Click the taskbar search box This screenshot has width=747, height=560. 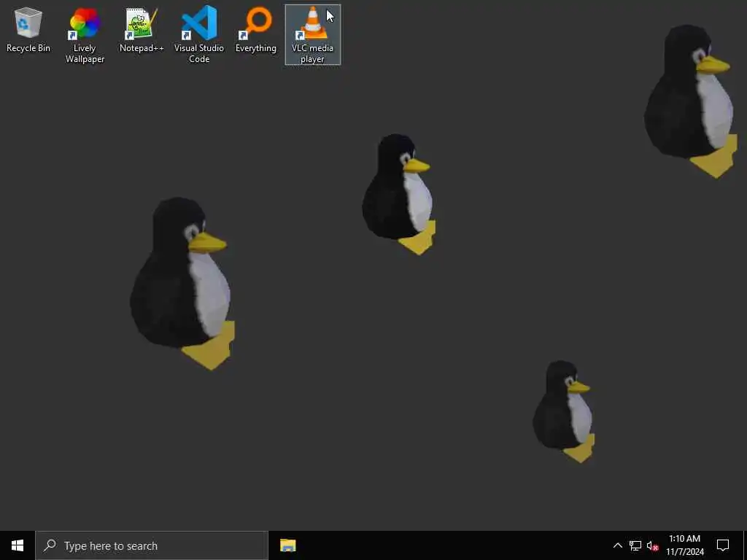pos(152,545)
